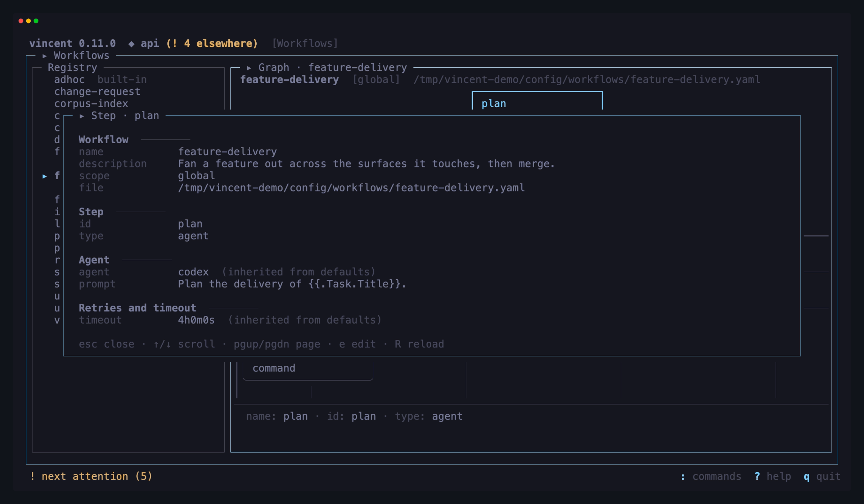Click the Graph feature-delivery arrow marker
The width and height of the screenshot is (864, 504).
pyautogui.click(x=249, y=68)
